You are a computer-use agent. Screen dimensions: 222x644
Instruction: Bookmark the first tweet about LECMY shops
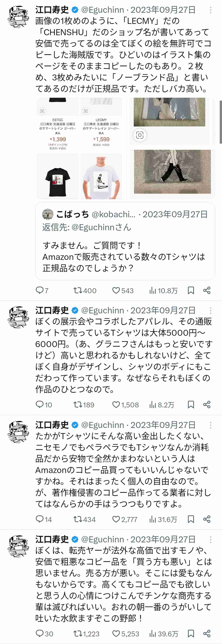coord(191,290)
